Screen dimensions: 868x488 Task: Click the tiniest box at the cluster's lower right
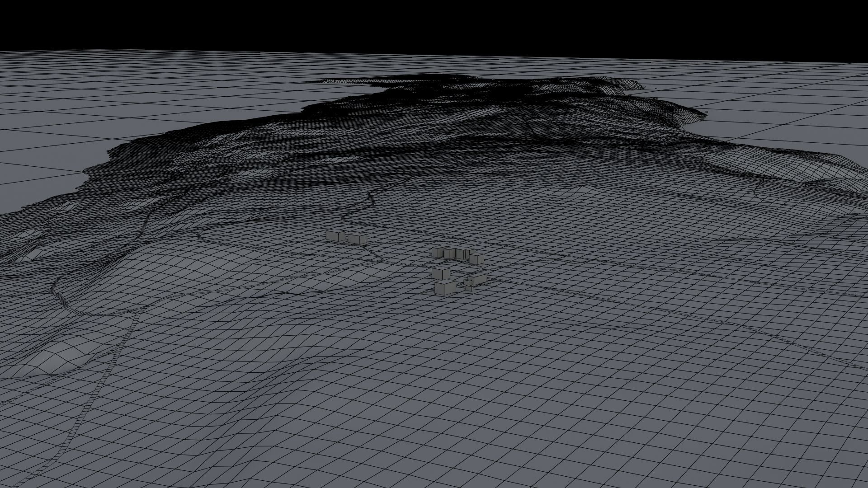(x=469, y=289)
